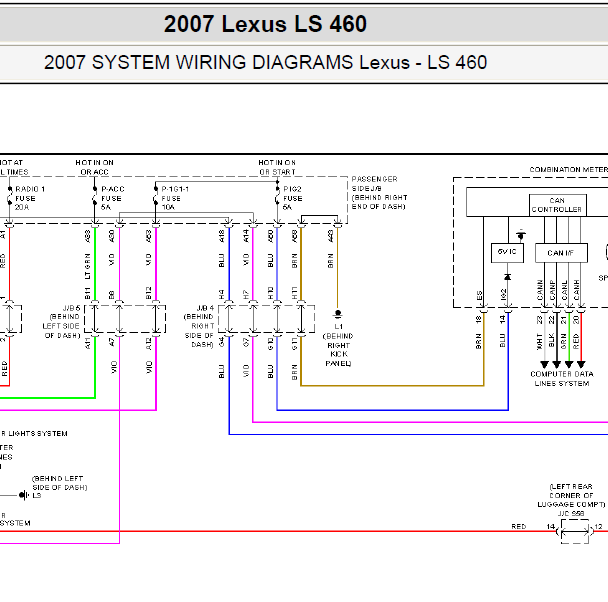The image size is (608, 602).
Task: Click the IG2 terminal label in the combination meter
Action: [504, 294]
